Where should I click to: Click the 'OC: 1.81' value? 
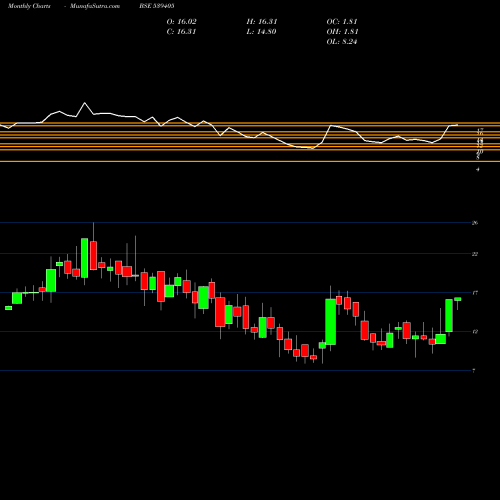342,22
